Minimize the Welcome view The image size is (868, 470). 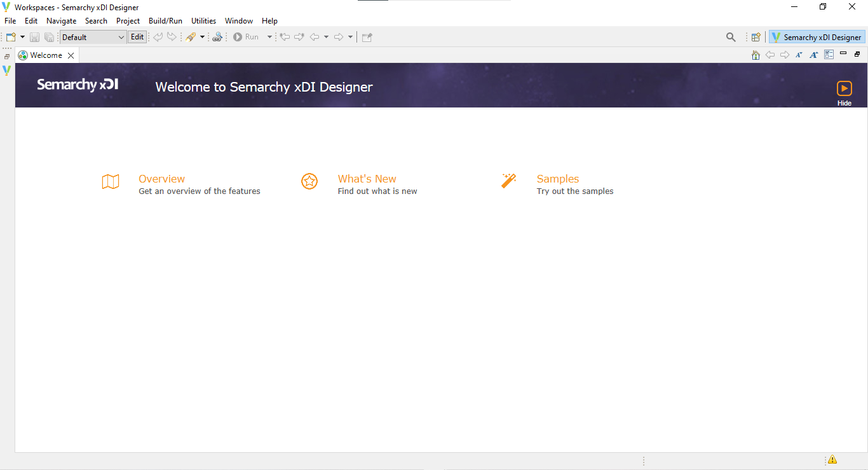(843, 55)
